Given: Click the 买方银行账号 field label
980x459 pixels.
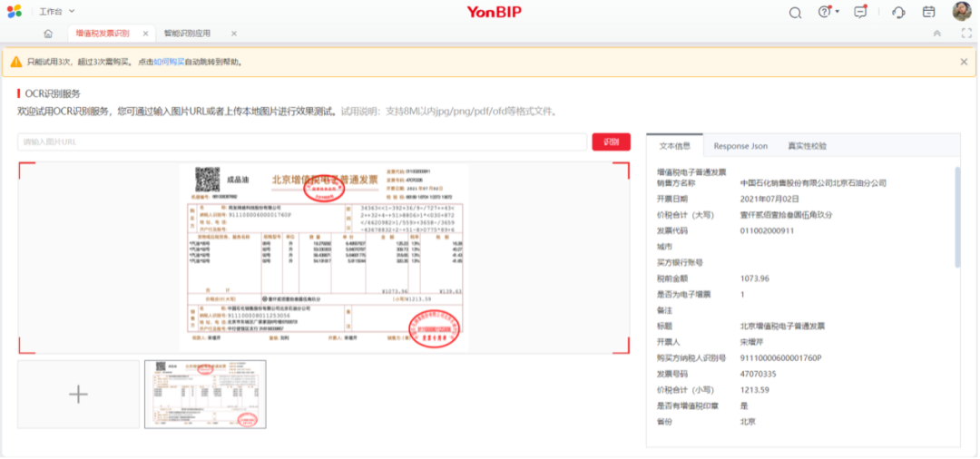Looking at the screenshot, I should tap(680, 263).
